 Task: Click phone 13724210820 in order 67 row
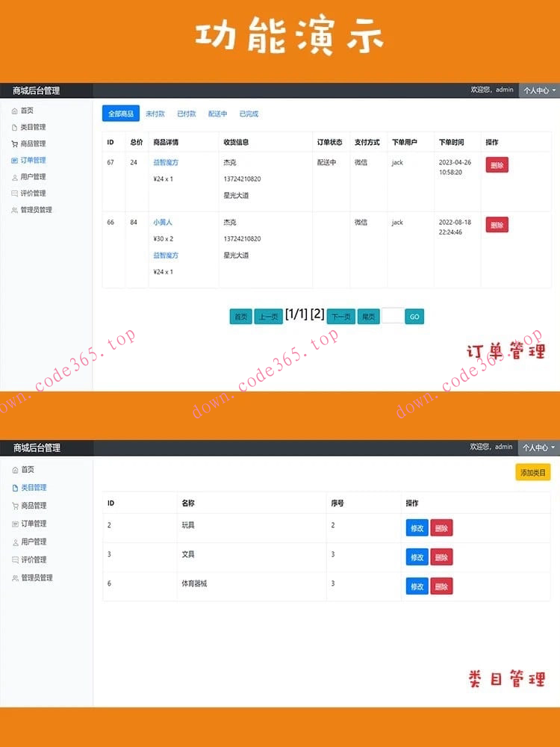242,179
